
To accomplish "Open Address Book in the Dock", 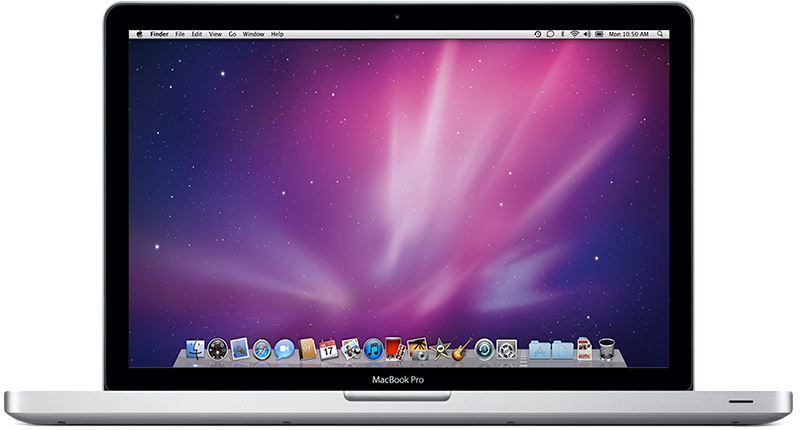I will click(307, 349).
